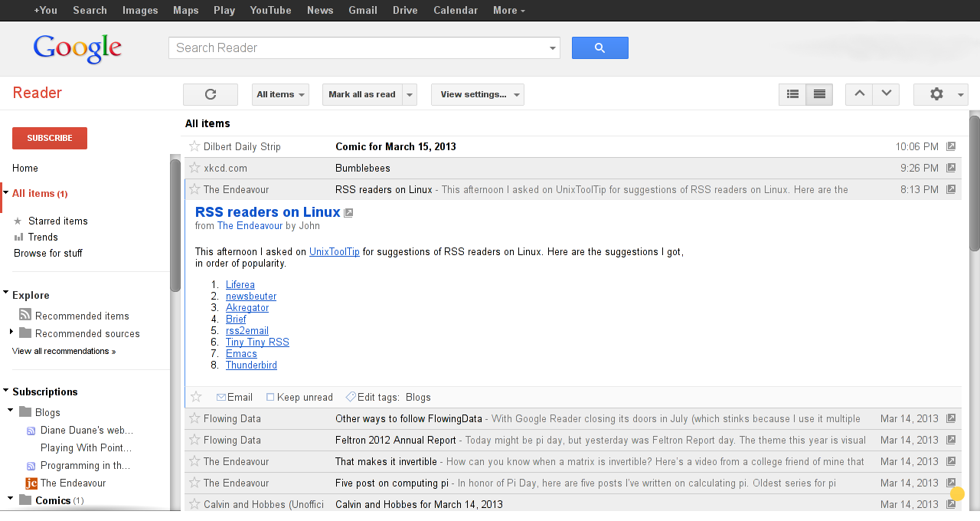Open +You in the Google bar
Image resolution: width=980 pixels, height=521 pixels.
(x=46, y=10)
